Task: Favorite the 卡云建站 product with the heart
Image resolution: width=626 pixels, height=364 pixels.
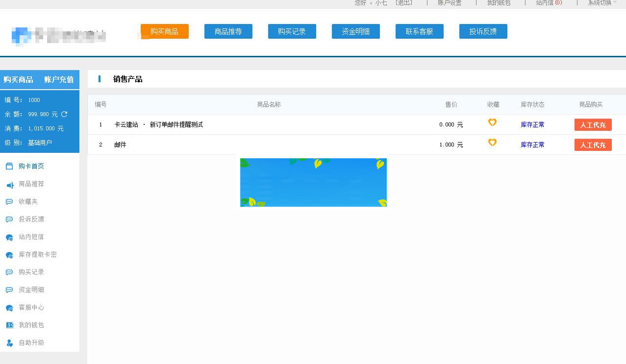Action: point(492,122)
